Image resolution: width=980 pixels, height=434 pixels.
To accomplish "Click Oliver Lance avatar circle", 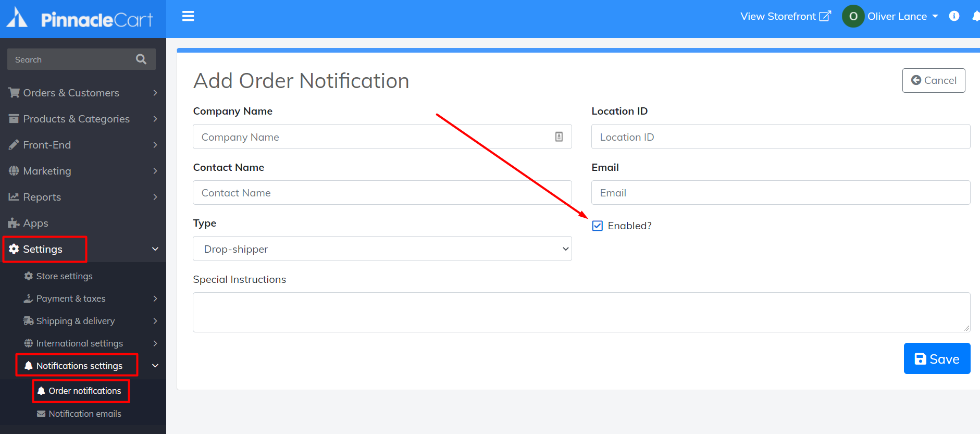I will [853, 16].
